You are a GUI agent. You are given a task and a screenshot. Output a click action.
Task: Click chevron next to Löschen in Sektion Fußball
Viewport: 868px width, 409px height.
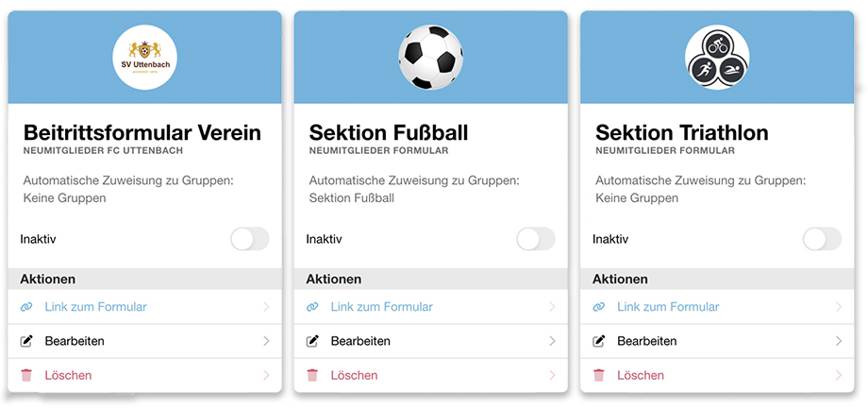553,375
